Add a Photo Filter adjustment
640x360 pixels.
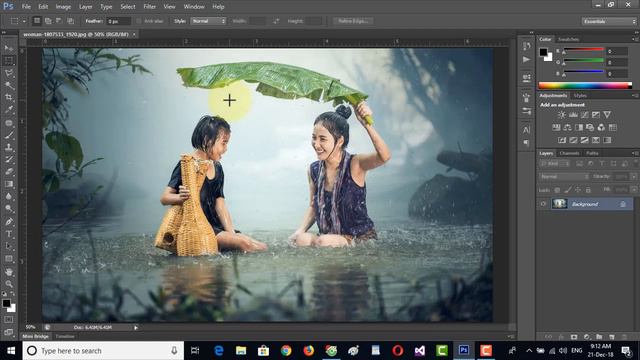pos(590,127)
